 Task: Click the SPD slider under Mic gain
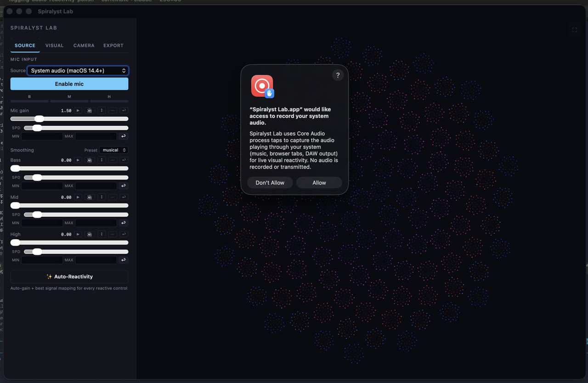76,128
